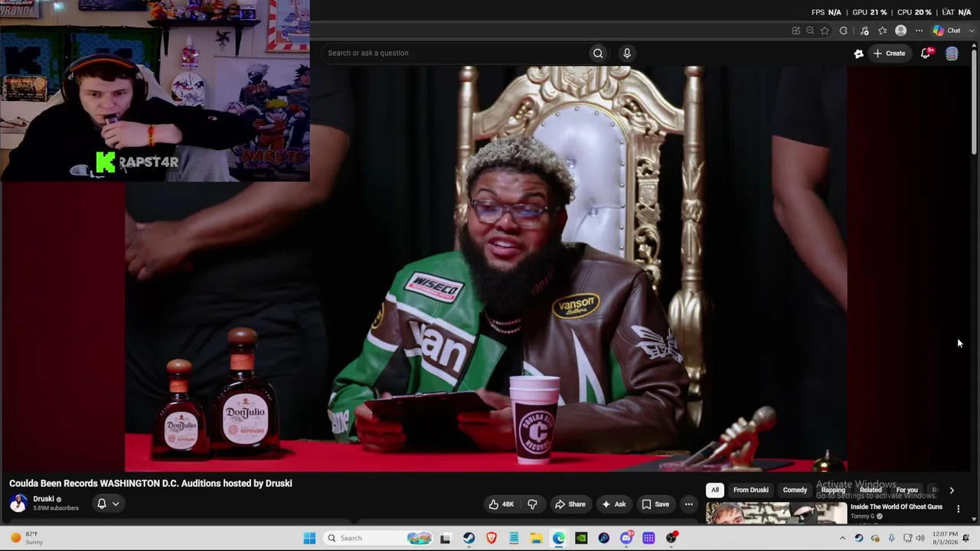
Task: Open Brave browser from the taskbar
Action: point(492,538)
